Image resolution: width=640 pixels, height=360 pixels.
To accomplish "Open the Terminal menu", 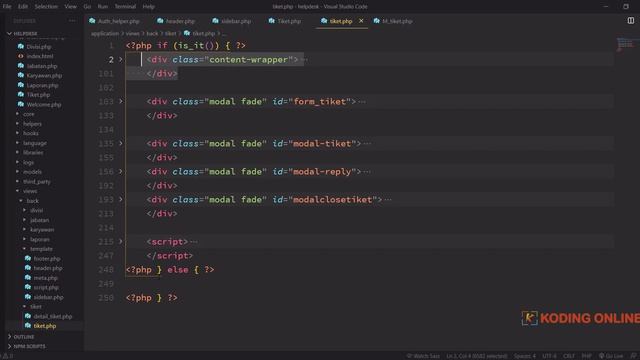I will pyautogui.click(x=125, y=7).
